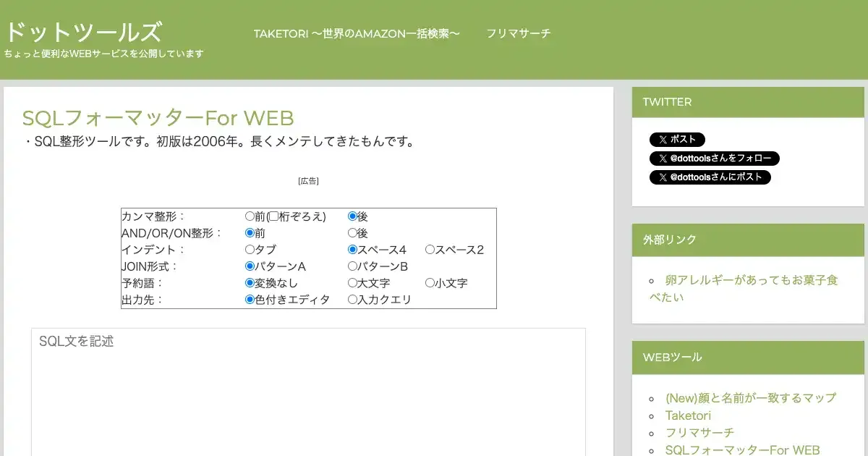
Task: Select AND/OR/ON整形 後 radio button
Action: click(x=353, y=233)
